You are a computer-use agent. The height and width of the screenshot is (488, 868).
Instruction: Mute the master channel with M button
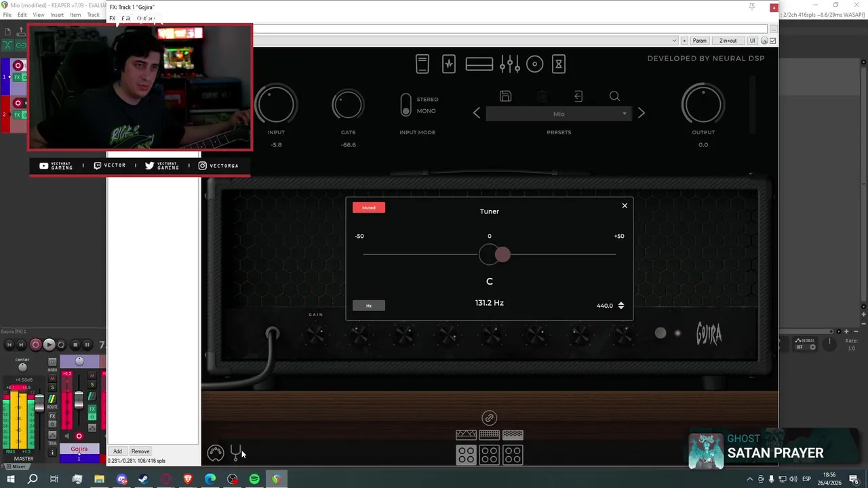point(52,378)
